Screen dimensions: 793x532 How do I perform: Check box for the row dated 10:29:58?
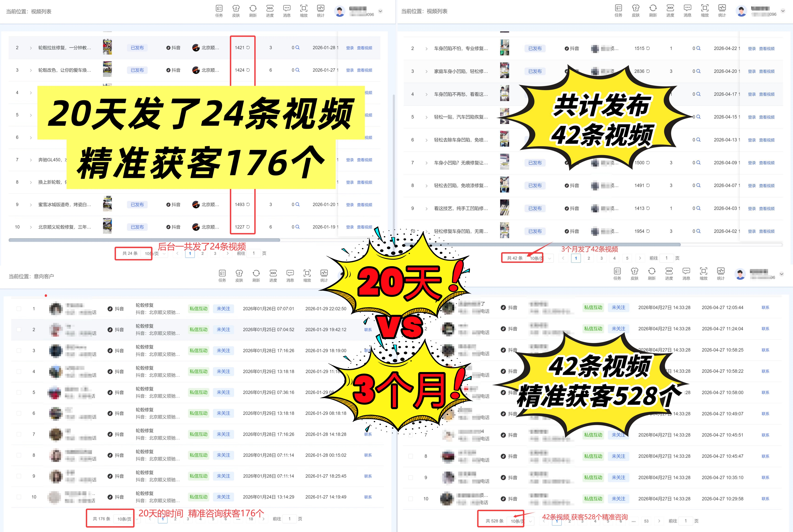coord(411,499)
